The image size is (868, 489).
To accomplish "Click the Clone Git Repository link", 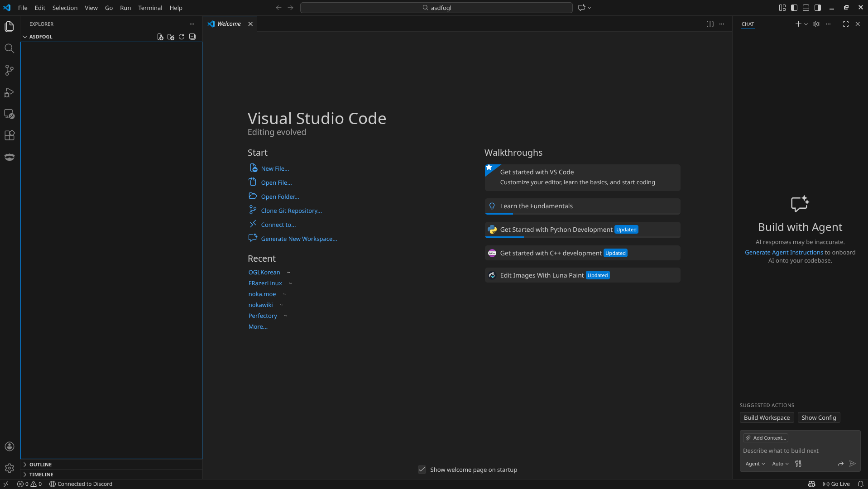I will click(x=291, y=211).
